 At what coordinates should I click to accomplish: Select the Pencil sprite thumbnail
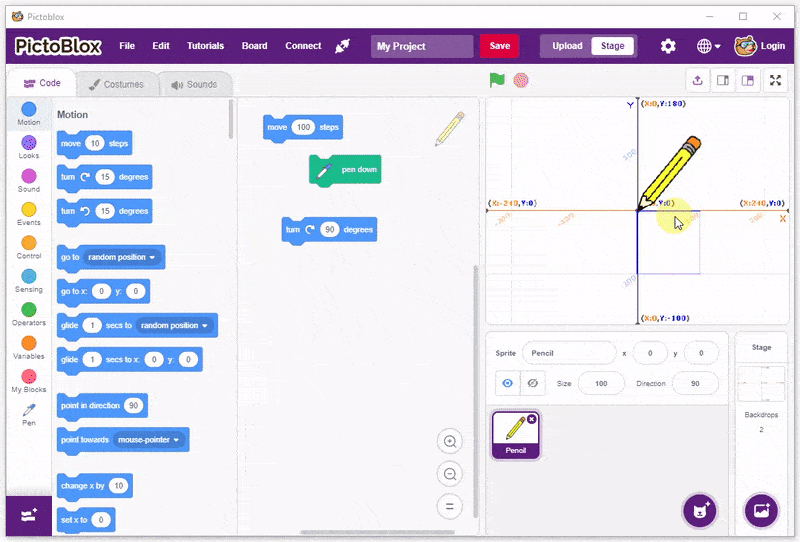[x=515, y=435]
